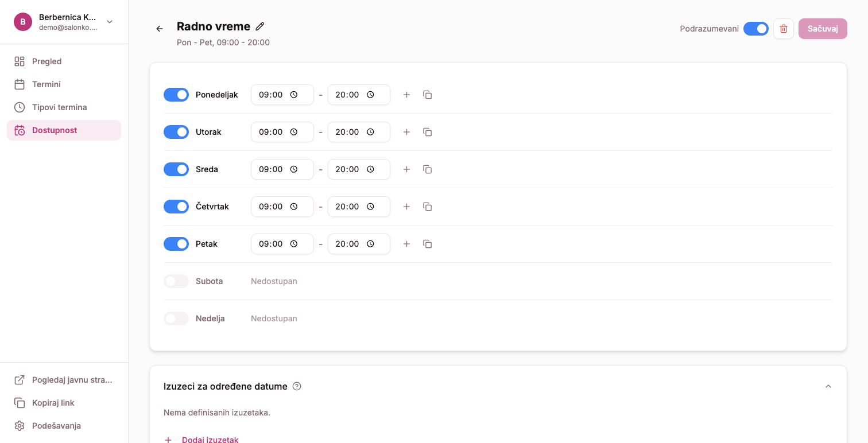Disable the Podrazumevani toggle
This screenshot has width=868, height=443.
tap(755, 29)
